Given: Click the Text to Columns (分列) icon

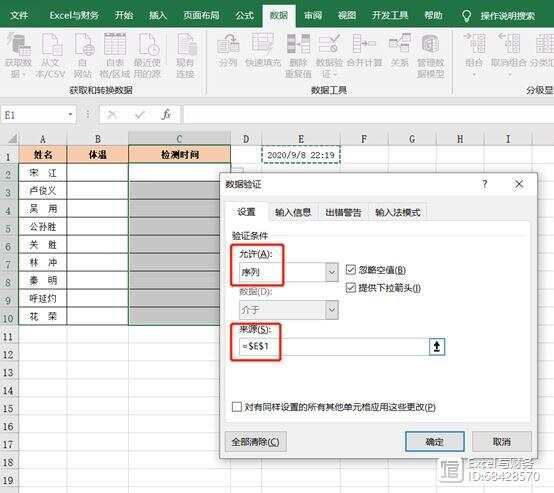Looking at the screenshot, I should click(228, 51).
